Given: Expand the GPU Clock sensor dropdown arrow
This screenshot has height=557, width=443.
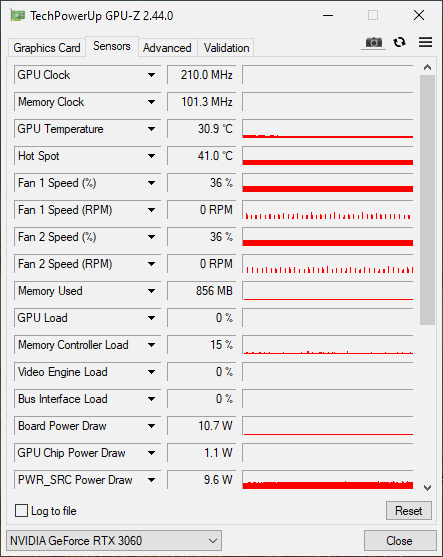Looking at the screenshot, I should [151, 75].
